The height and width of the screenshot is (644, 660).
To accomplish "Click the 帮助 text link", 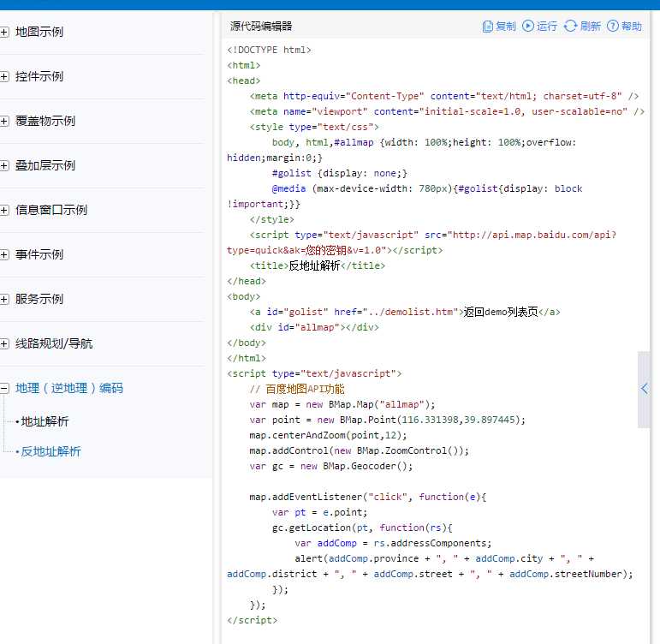I will [x=632, y=26].
